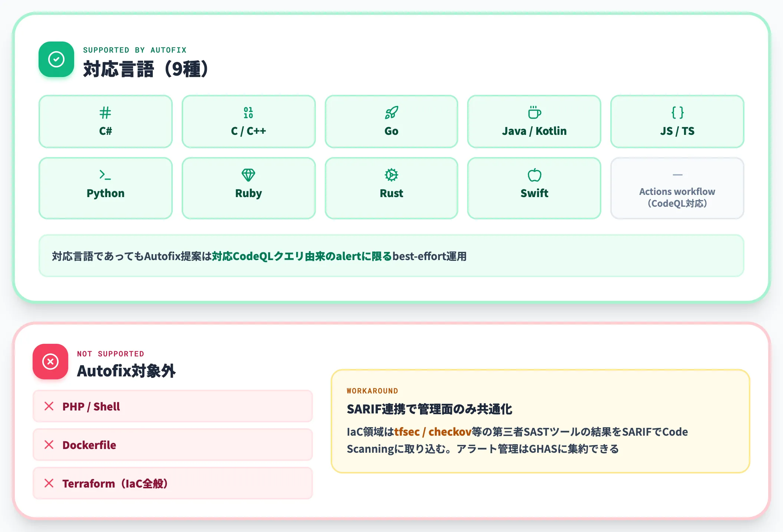
Task: Click the binary icon above C / C++
Action: (x=248, y=113)
